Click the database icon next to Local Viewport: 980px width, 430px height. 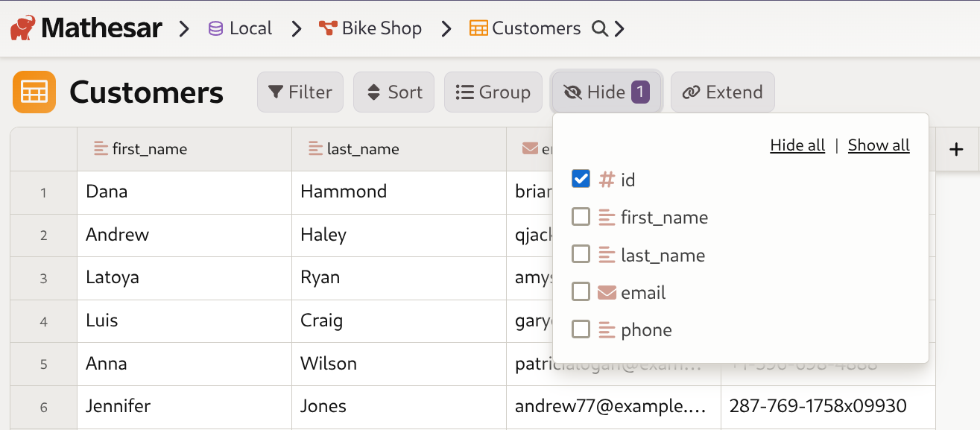tap(215, 28)
